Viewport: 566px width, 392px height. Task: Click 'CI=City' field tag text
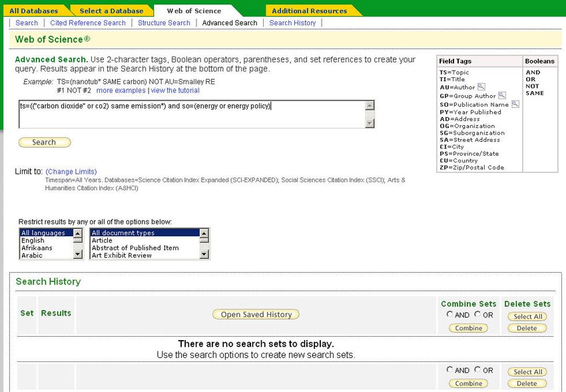click(451, 147)
